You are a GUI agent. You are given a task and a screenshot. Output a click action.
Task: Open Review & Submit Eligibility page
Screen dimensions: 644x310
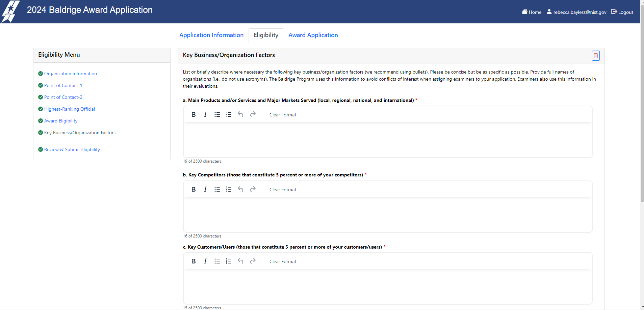tap(72, 149)
